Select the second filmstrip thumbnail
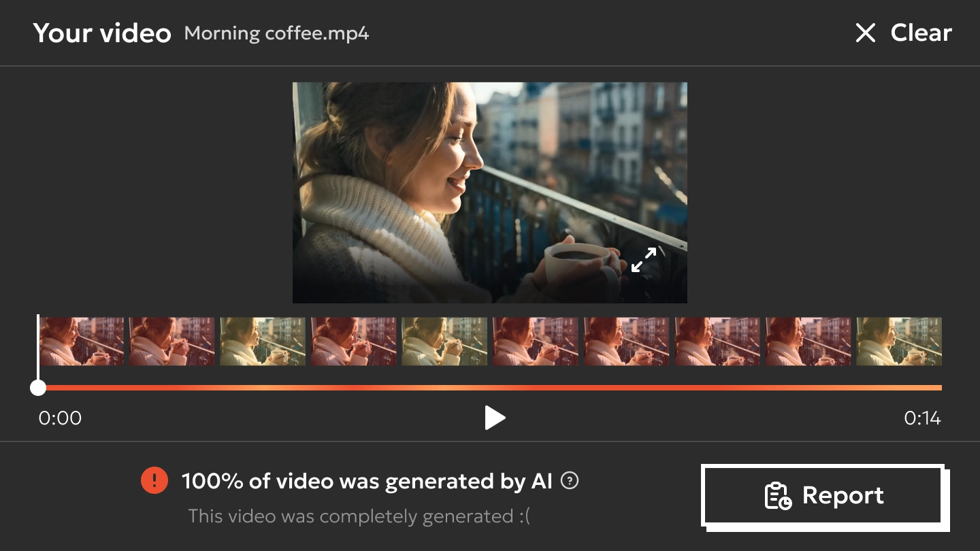980x551 pixels. 172,341
